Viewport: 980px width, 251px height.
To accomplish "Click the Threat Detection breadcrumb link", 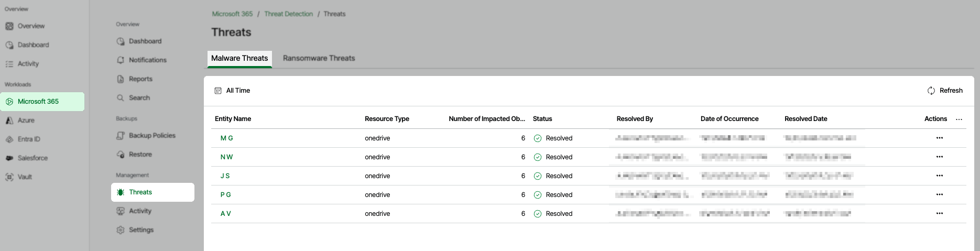I will click(x=288, y=14).
